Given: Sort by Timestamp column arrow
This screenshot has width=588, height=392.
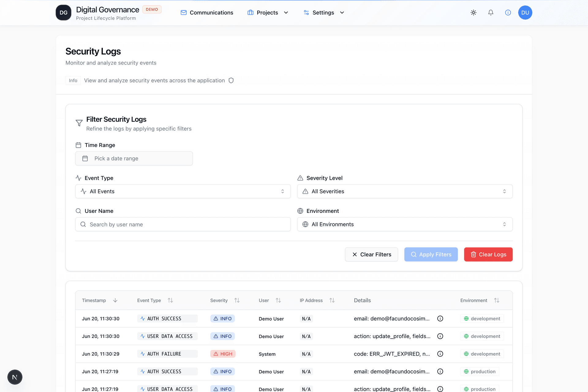Looking at the screenshot, I should 115,300.
